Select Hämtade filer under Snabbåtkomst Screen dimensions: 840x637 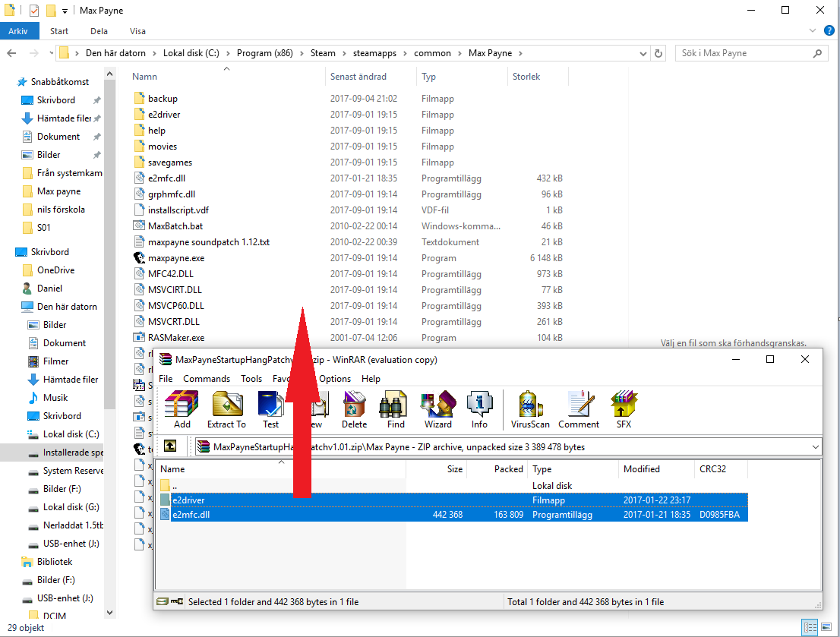click(x=61, y=118)
